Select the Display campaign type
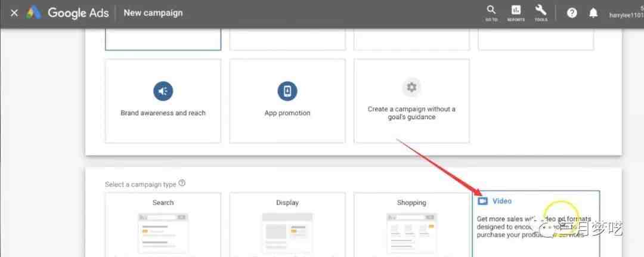Screen dimensions: 644x257 point(287,203)
